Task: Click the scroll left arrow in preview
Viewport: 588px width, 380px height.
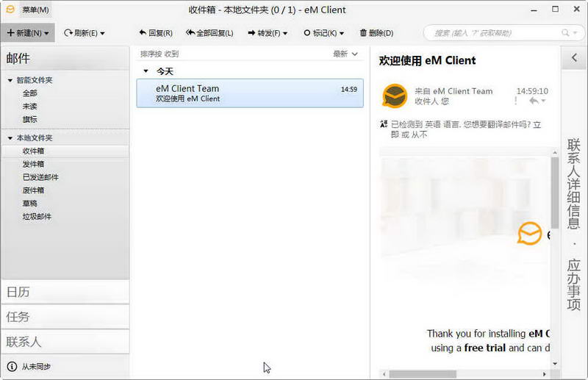Action: [384, 374]
